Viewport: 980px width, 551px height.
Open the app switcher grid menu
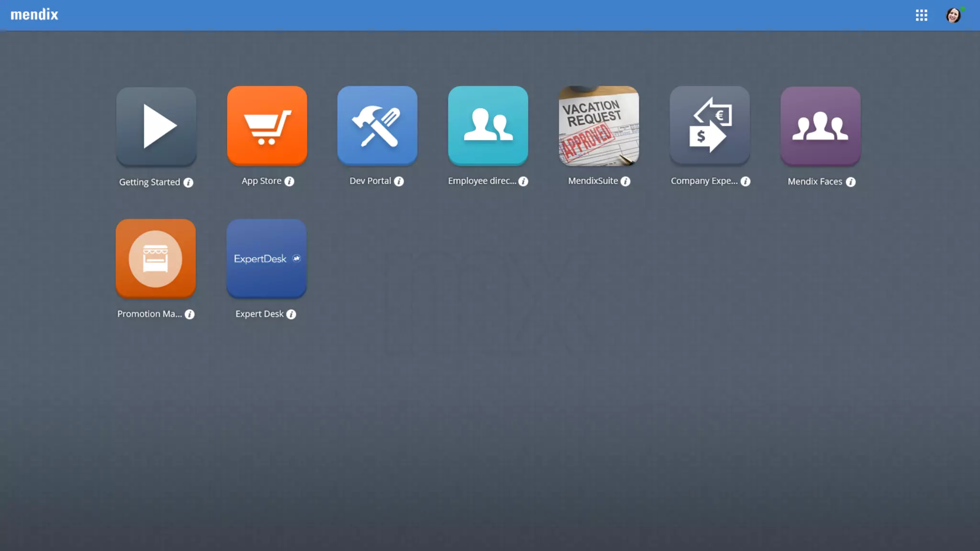coord(922,15)
